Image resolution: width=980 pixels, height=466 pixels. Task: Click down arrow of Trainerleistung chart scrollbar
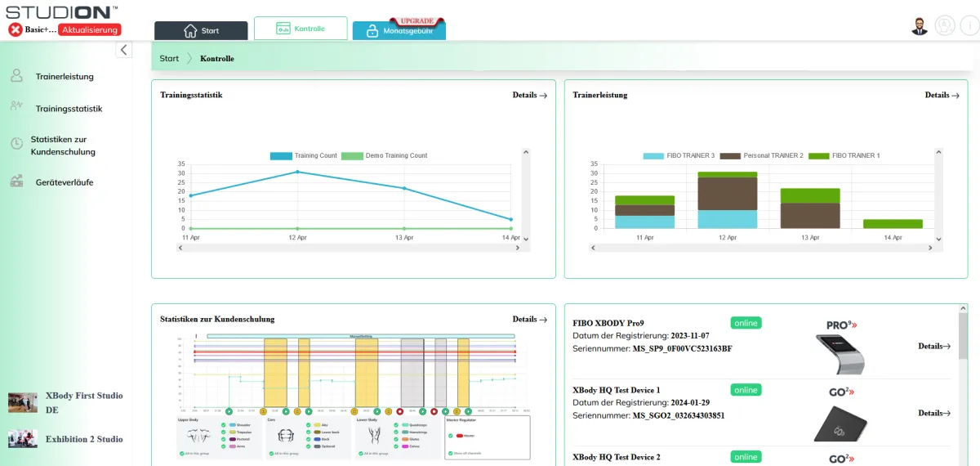pyautogui.click(x=938, y=239)
